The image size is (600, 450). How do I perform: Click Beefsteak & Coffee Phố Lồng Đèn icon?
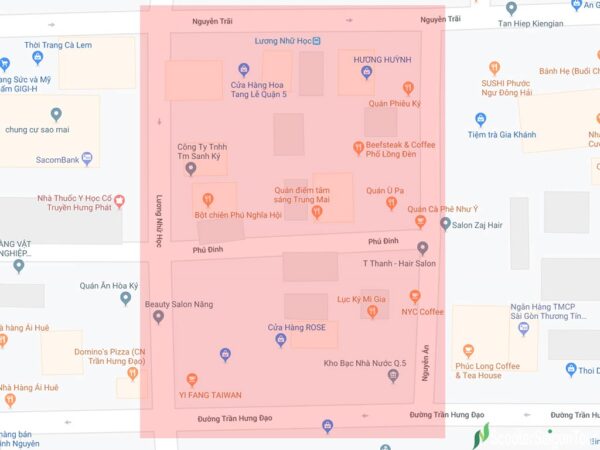358,149
